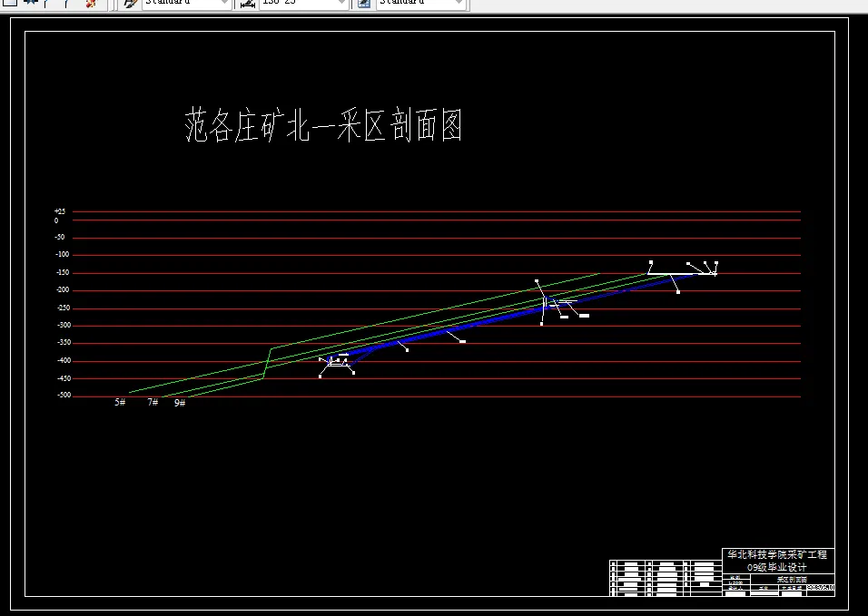This screenshot has height=616, width=868.
Task: Select the 7# coal seam label
Action: [153, 402]
